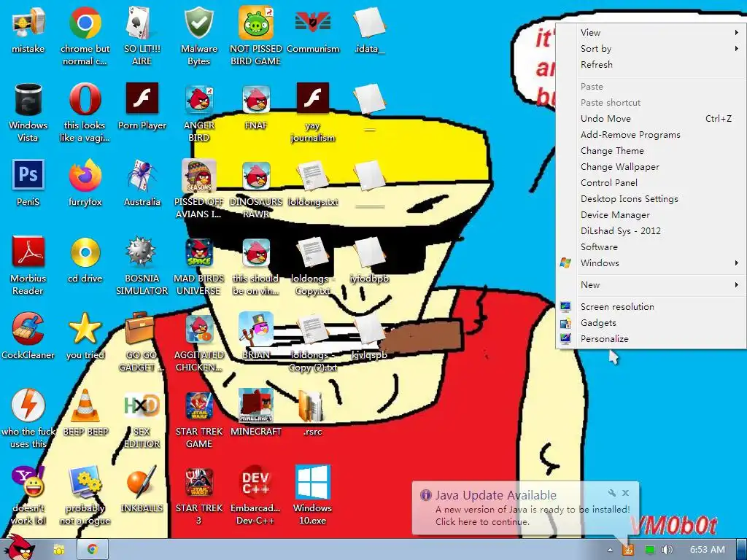This screenshot has height=560, width=747.
Task: Open the 'yay journalism' Flash icon
Action: coord(312,98)
